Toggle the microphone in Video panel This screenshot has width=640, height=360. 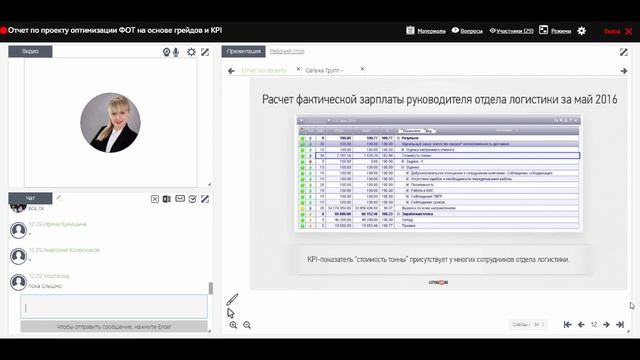[x=176, y=52]
